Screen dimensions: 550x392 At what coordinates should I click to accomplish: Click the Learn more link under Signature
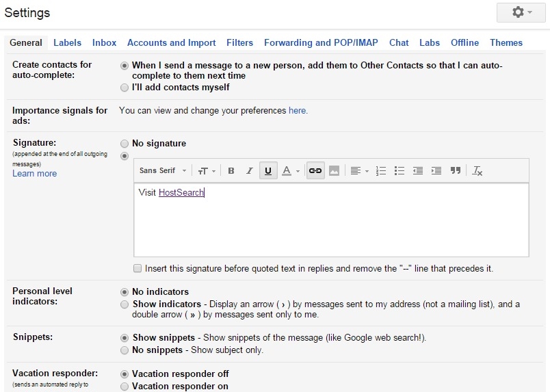click(x=34, y=174)
